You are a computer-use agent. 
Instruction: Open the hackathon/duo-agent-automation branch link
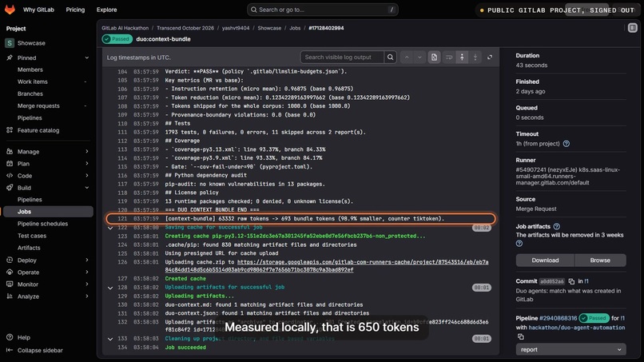[577, 328]
